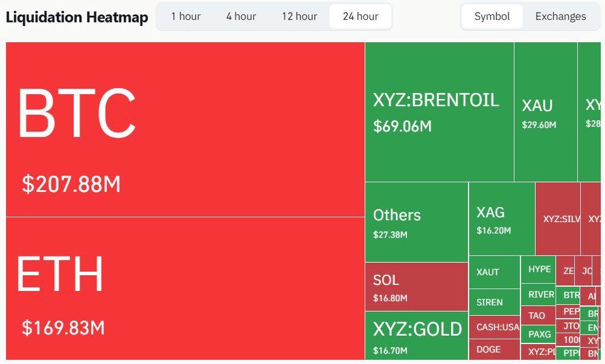Select the PAXG tile
This screenshot has height=364, width=605.
pos(538,334)
